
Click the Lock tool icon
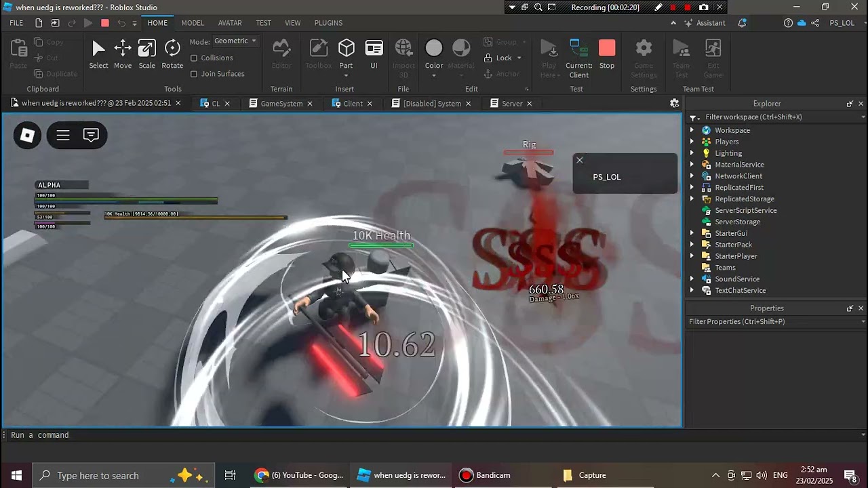point(488,58)
